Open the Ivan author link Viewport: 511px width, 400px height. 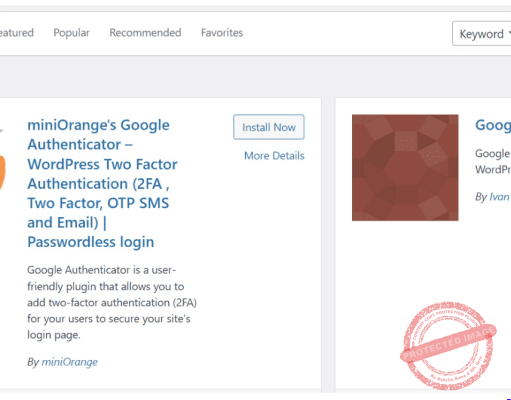point(499,197)
